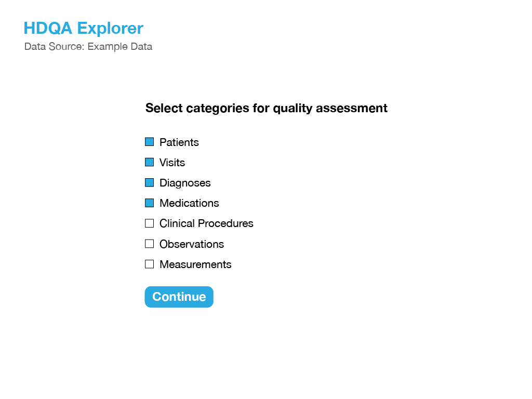Select the Diagnoses label text
Image resolution: width=532 pixels, height=399 pixels.
(x=185, y=183)
